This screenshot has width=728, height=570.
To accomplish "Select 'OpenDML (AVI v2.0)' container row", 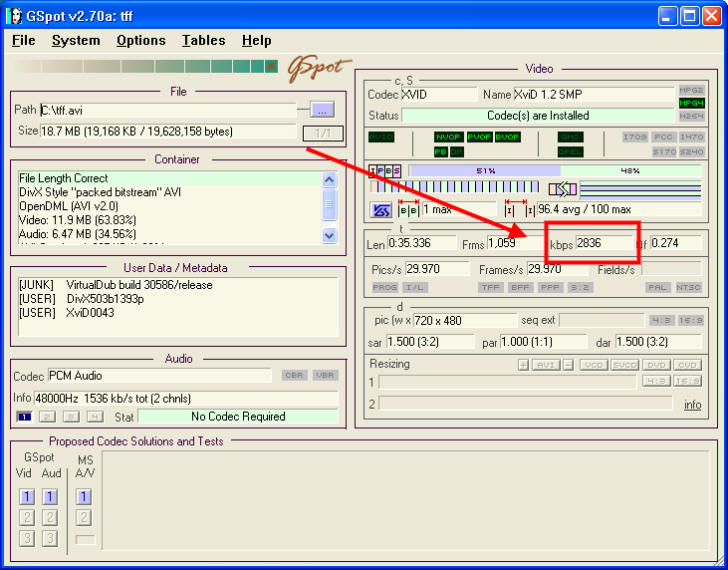I will tap(170, 206).
